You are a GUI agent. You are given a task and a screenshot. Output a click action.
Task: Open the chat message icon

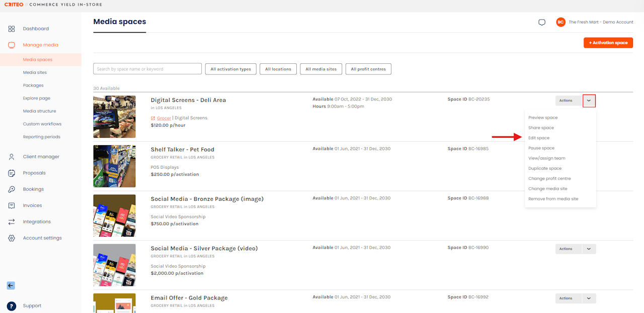pyautogui.click(x=542, y=23)
